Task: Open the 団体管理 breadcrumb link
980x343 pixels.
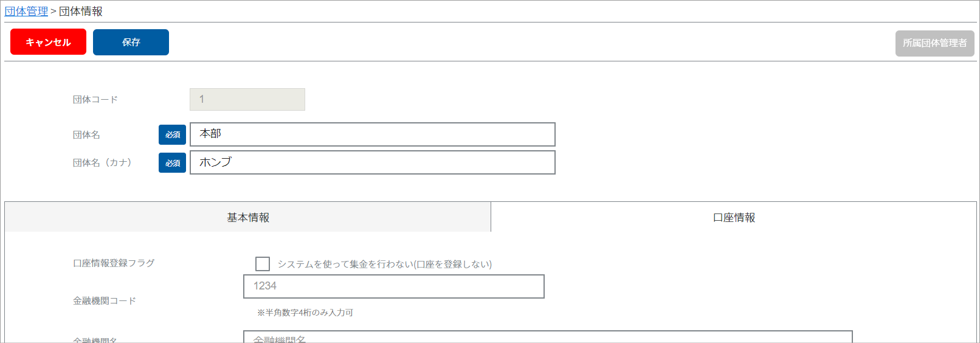Action: click(26, 12)
